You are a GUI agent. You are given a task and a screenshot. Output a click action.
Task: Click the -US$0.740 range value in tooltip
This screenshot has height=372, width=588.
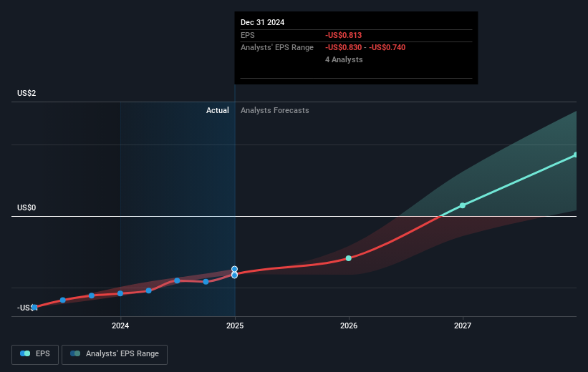[387, 48]
